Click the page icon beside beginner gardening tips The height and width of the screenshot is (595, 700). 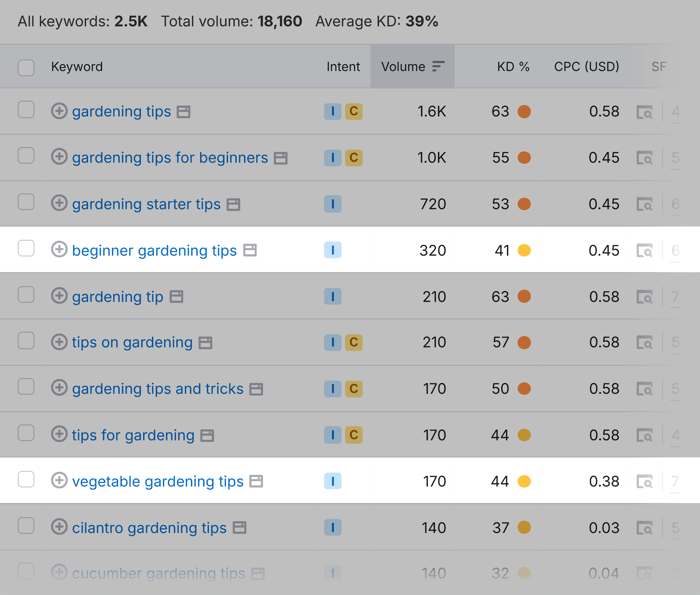(250, 250)
